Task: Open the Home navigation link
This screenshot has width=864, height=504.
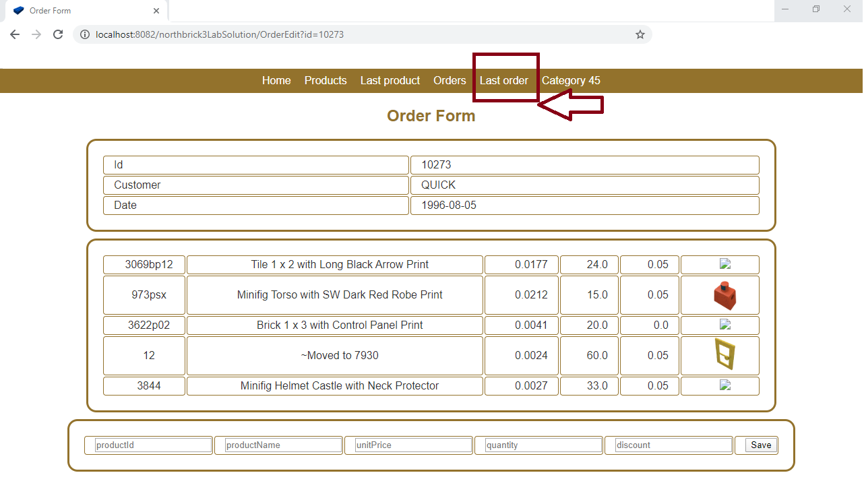Action: pos(276,81)
